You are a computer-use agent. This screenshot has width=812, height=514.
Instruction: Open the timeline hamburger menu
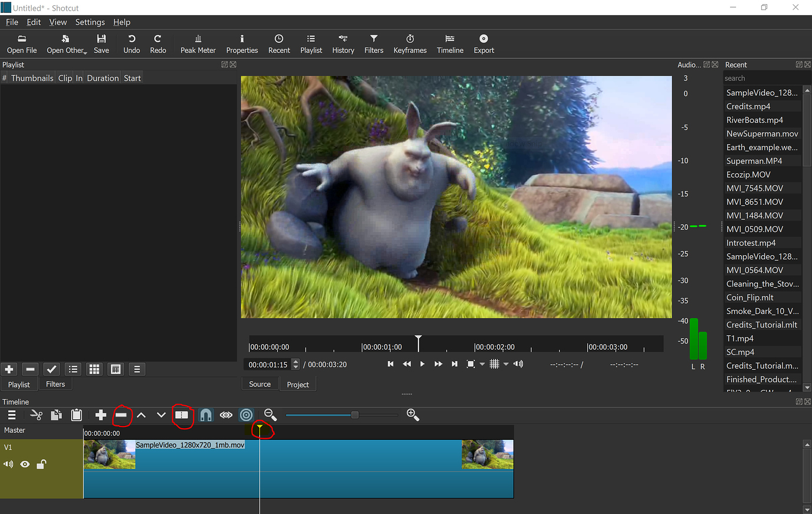coord(11,415)
